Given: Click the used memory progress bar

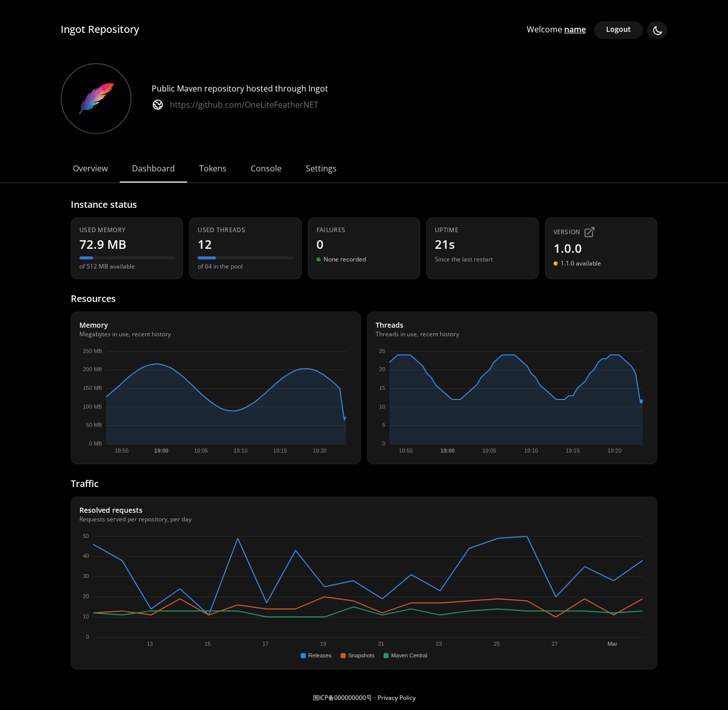Looking at the screenshot, I should pos(127,258).
